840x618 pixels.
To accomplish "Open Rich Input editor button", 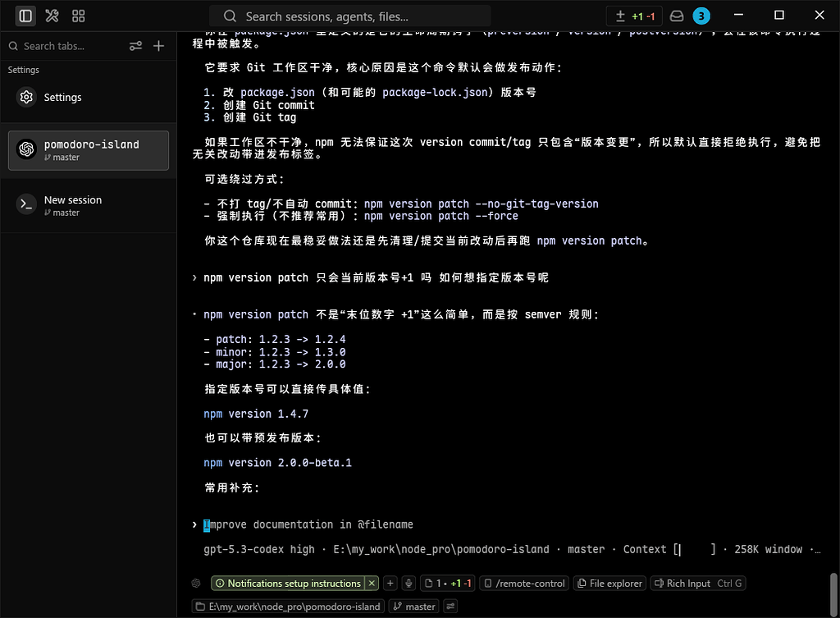I will (698, 584).
